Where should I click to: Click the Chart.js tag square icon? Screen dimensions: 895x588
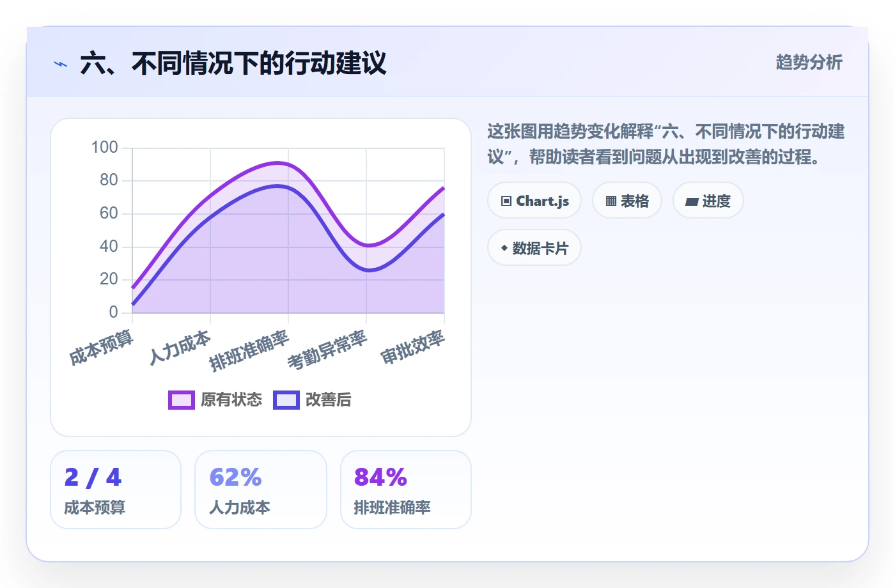[x=506, y=201]
